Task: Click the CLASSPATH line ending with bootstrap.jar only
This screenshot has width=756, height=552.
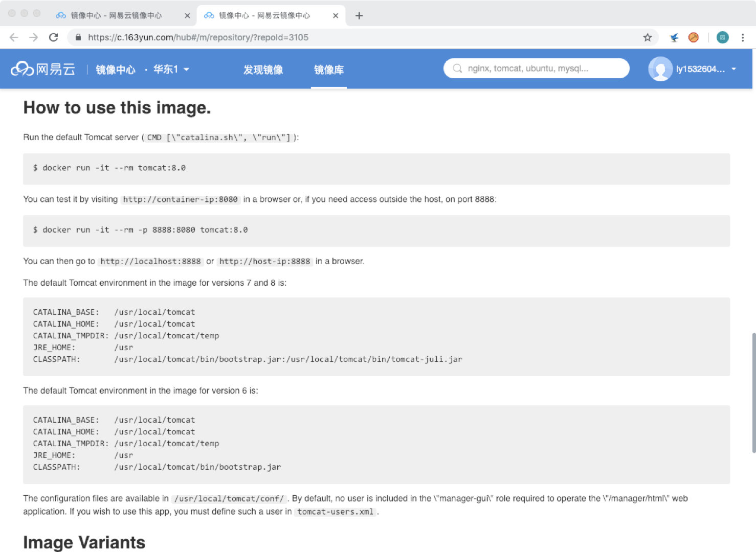Action: click(x=157, y=467)
